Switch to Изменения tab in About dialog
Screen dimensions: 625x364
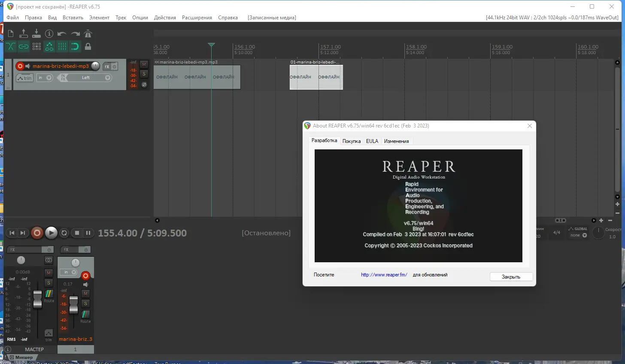coord(396,141)
